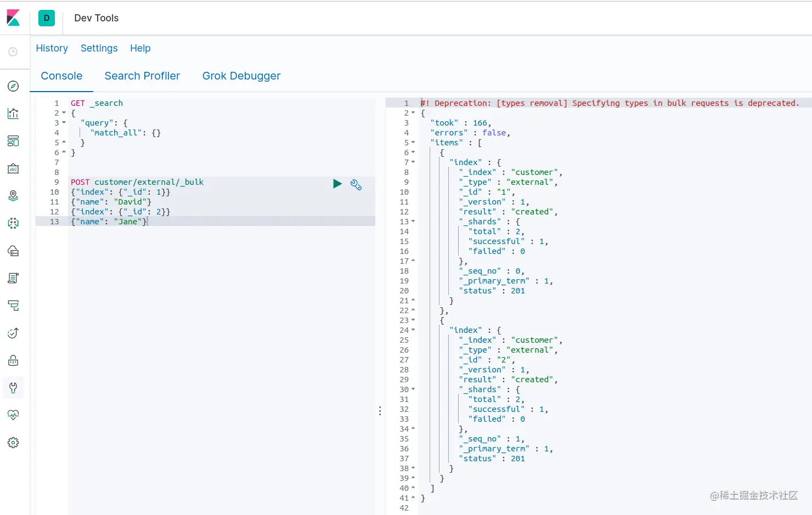Open Management gear icon in sidebar

click(13, 443)
